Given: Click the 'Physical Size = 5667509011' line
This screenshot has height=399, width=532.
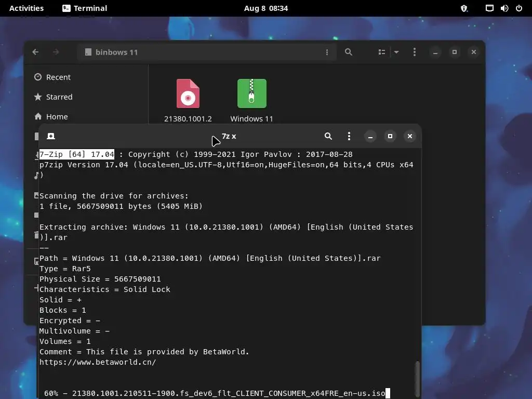Looking at the screenshot, I should pyautogui.click(x=100, y=279).
